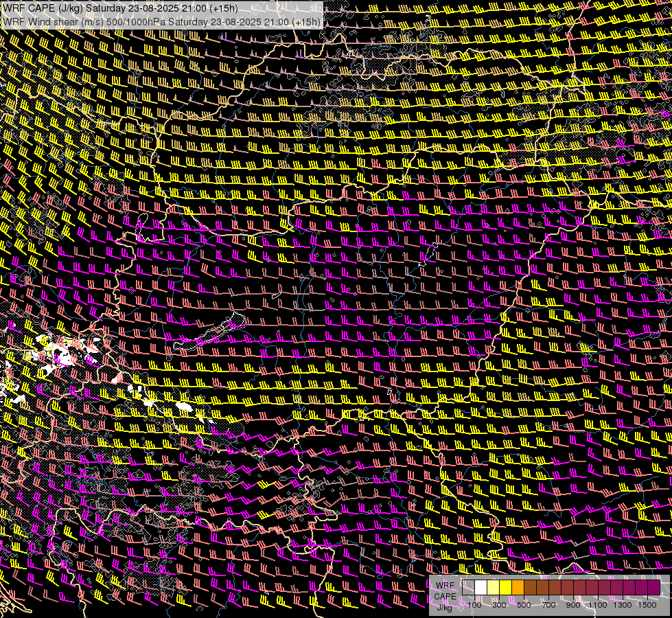Image resolution: width=672 pixels, height=618 pixels.
Task: Click the white swatch in the CAPE legend
Action: click(481, 588)
